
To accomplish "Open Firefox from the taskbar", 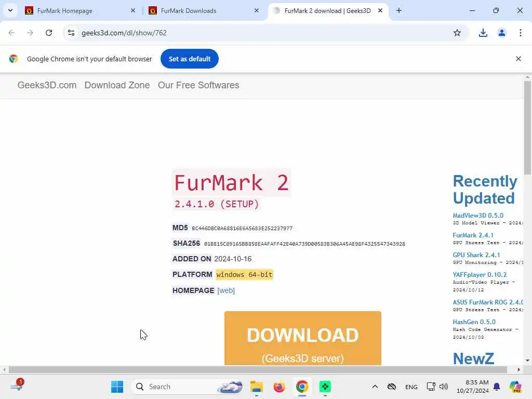I will 279,387.
